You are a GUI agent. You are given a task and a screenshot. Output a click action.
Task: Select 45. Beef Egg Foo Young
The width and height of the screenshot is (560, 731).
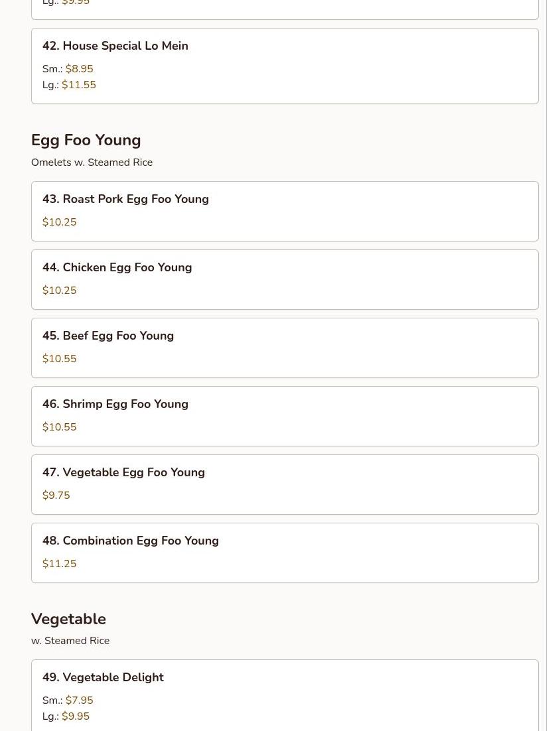108,336
